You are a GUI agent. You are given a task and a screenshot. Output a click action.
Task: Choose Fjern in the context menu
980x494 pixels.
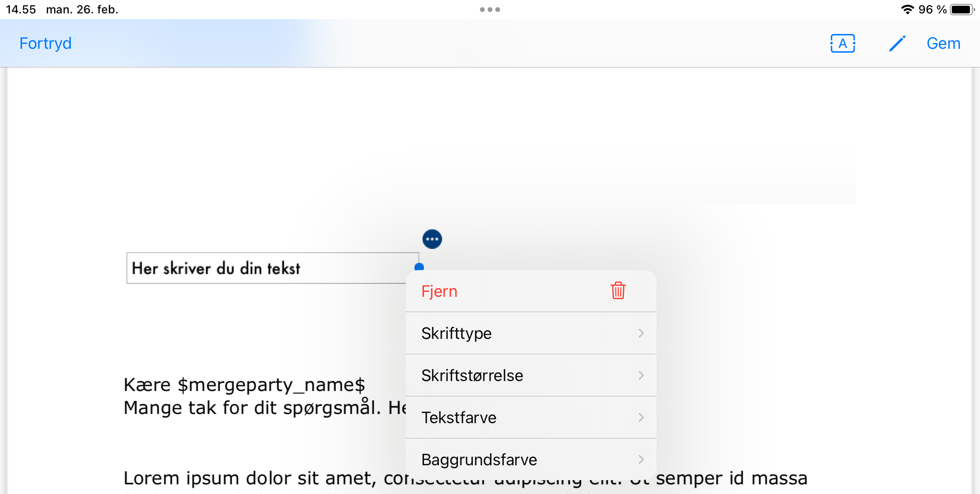[439, 292]
